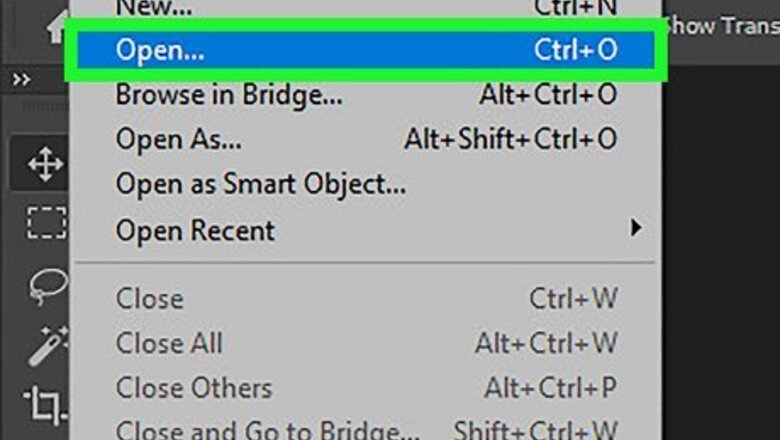780x440 pixels.
Task: Select the Magic Wand tool
Action: click(x=48, y=346)
